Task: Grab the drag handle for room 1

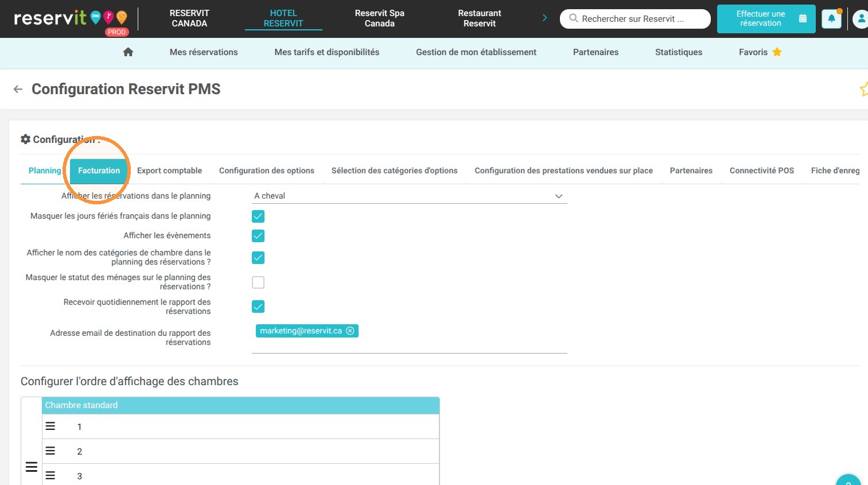Action: [x=50, y=426]
